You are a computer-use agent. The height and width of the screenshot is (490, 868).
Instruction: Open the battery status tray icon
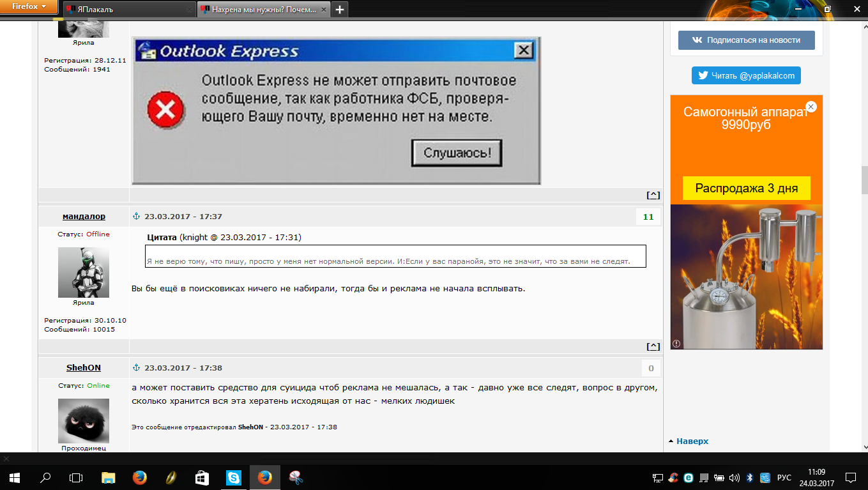(x=719, y=478)
